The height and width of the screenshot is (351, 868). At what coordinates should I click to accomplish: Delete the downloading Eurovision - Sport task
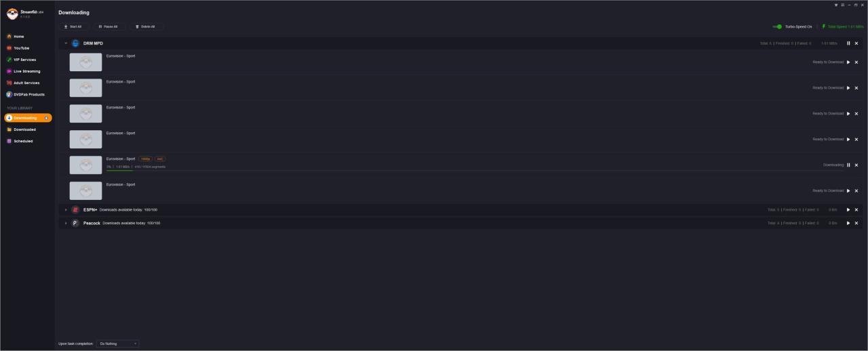pos(856,165)
